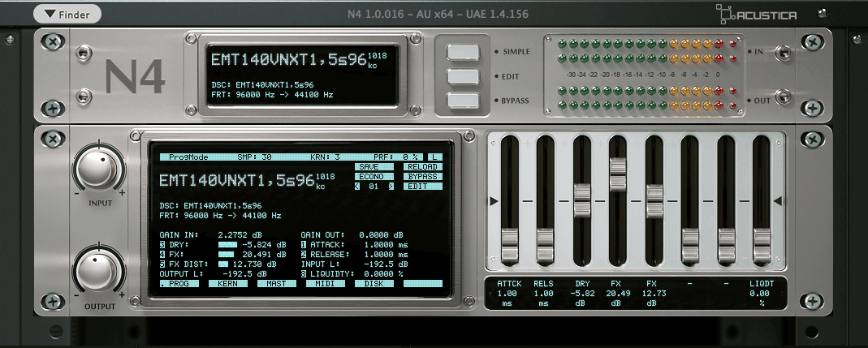This screenshot has width=868, height=348.
Task: Switch to the MAST tab
Action: [x=276, y=283]
